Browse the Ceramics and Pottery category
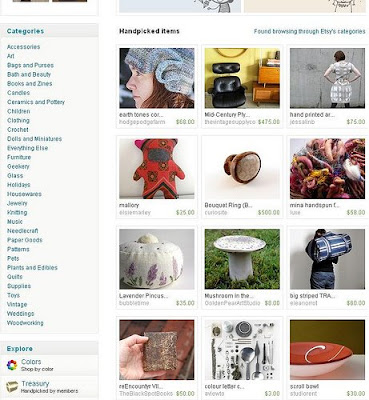Viewport: 369px width, 400px height. pyautogui.click(x=36, y=102)
